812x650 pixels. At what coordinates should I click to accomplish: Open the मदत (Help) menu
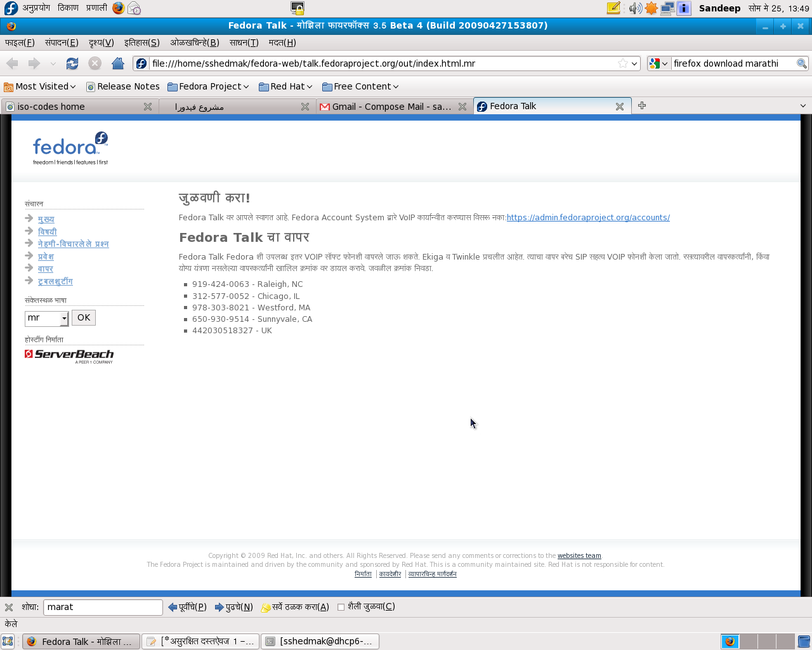click(282, 43)
